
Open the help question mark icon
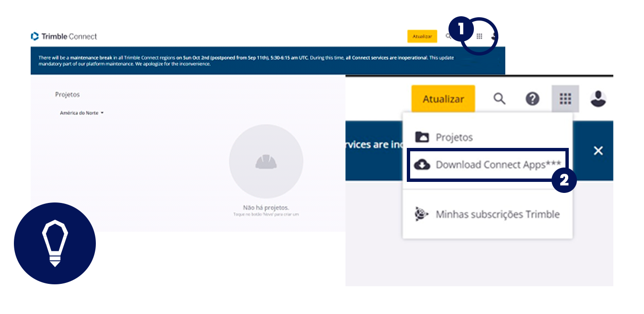pyautogui.click(x=532, y=99)
